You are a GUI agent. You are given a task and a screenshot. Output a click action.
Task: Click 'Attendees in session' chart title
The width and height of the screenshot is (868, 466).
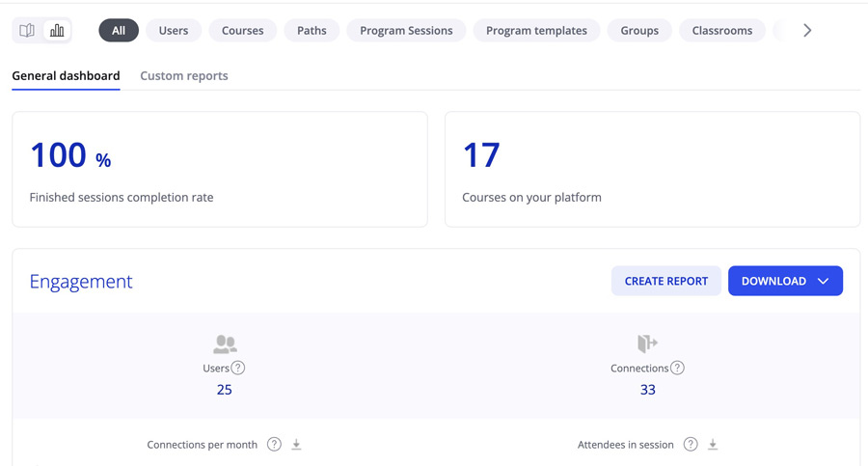pyautogui.click(x=626, y=445)
